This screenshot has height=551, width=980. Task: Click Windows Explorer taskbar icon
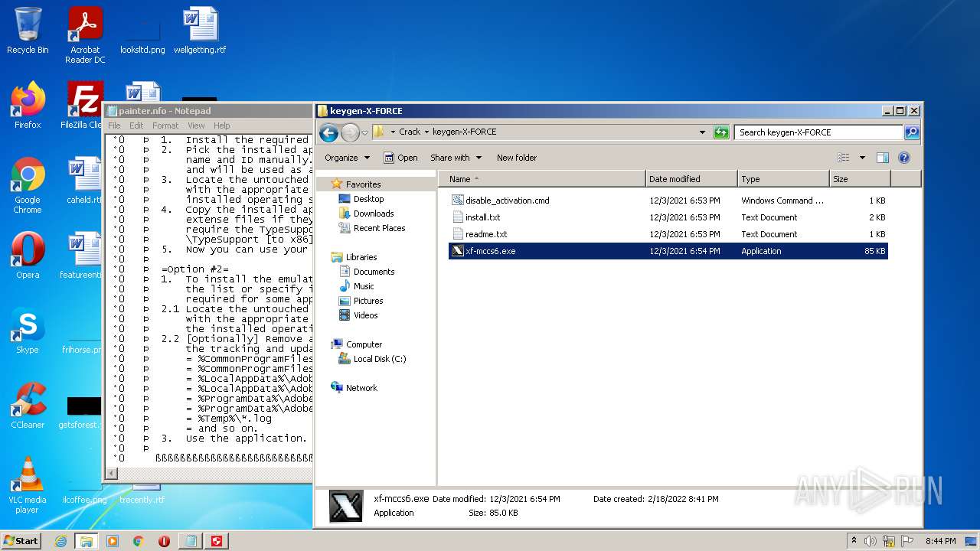pos(87,541)
